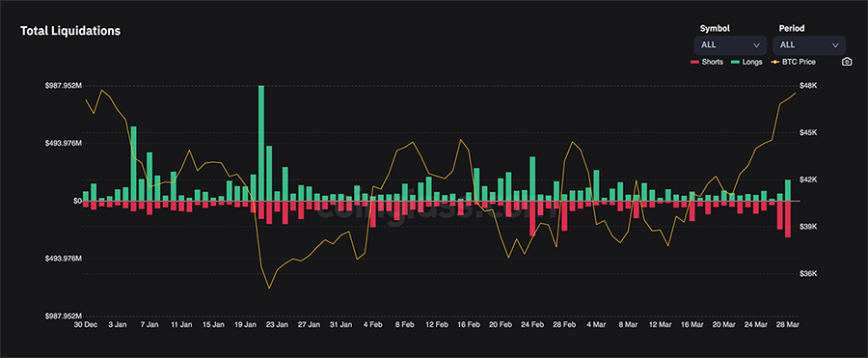
Task: Click the $36K price axis label
Action: coord(808,274)
